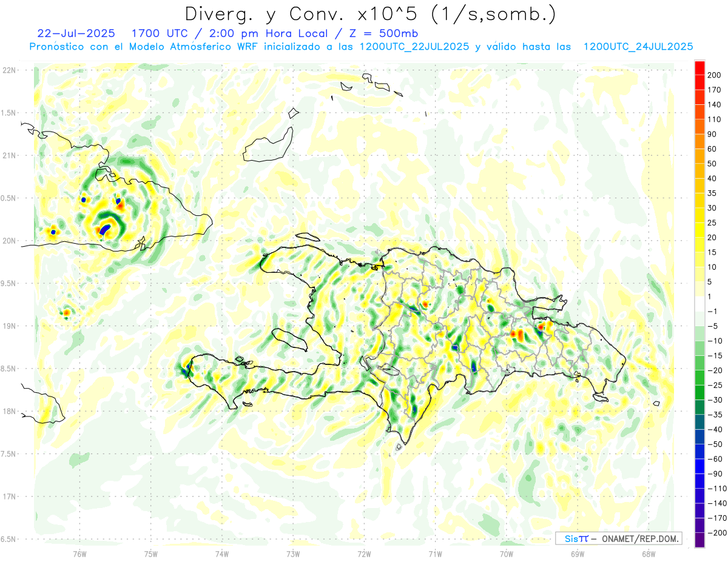The height and width of the screenshot is (562, 728).
Task: Select the '72W' longitude label
Action: point(364,554)
